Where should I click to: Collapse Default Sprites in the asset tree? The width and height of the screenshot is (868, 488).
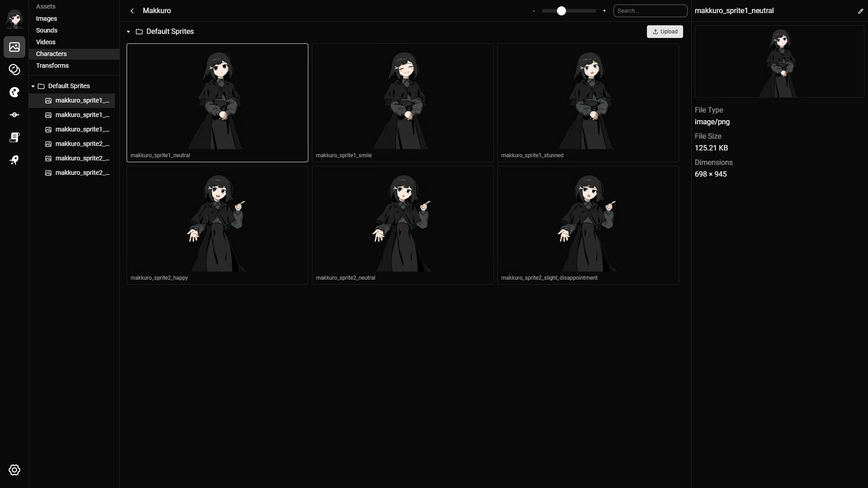tap(33, 86)
